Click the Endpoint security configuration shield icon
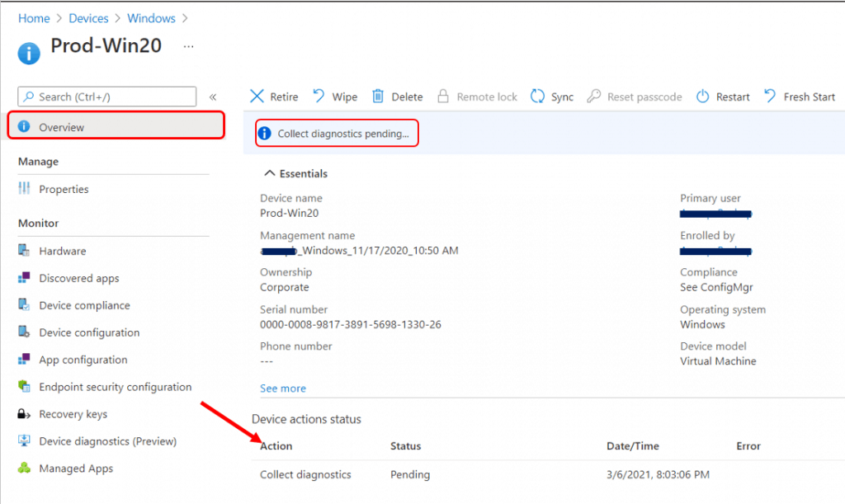Screen dimensions: 845x504 click(x=24, y=385)
